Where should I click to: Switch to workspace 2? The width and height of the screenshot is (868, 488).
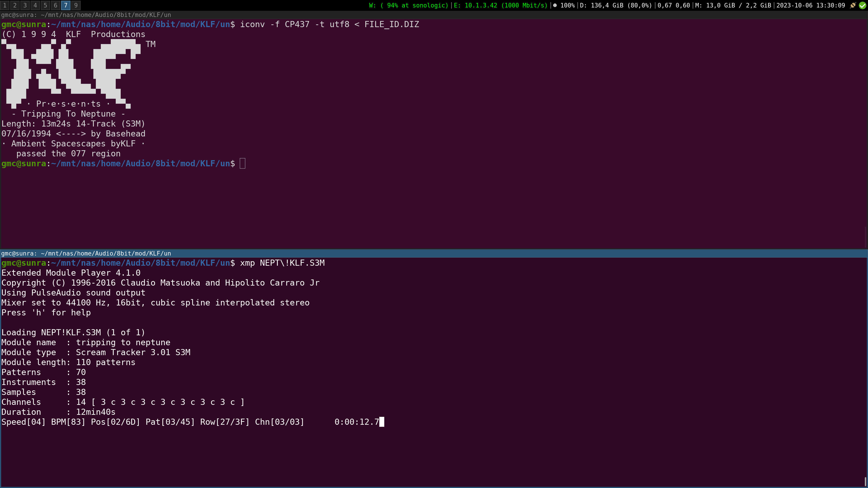coord(15,5)
